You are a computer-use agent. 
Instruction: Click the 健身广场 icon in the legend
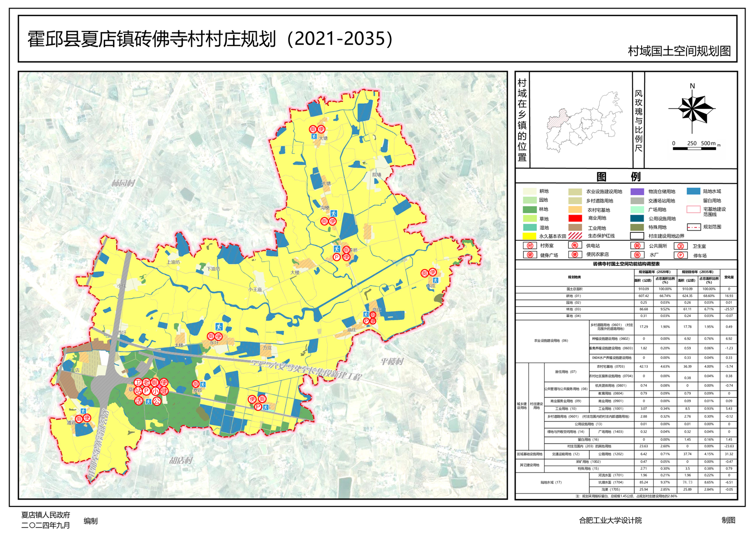[529, 255]
